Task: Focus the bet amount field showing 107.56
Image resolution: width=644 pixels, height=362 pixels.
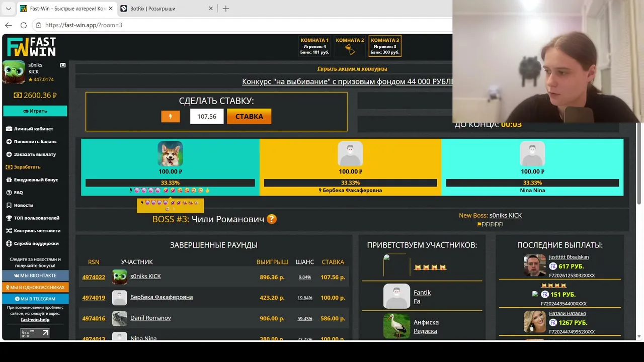Action: pyautogui.click(x=207, y=116)
